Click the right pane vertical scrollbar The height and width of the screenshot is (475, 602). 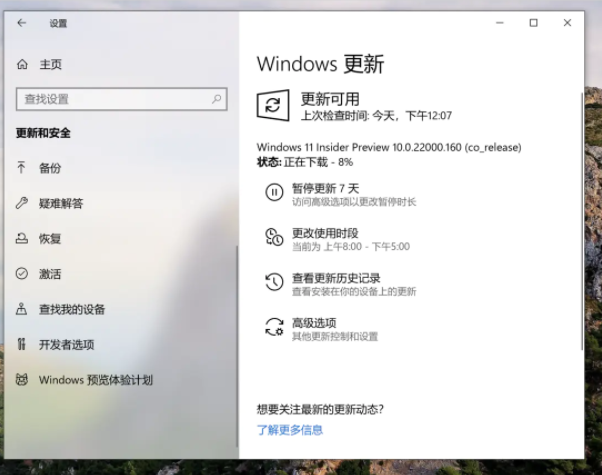pos(582,221)
